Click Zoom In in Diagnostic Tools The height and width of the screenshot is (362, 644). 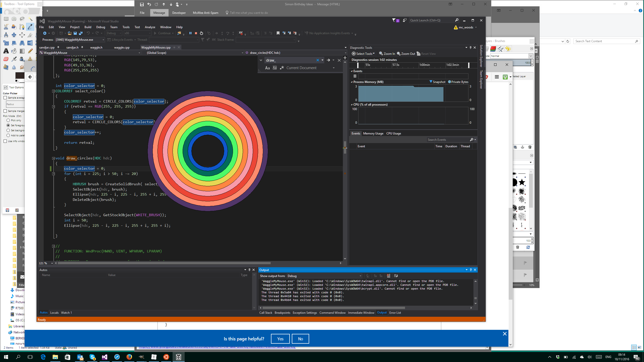coord(387,54)
